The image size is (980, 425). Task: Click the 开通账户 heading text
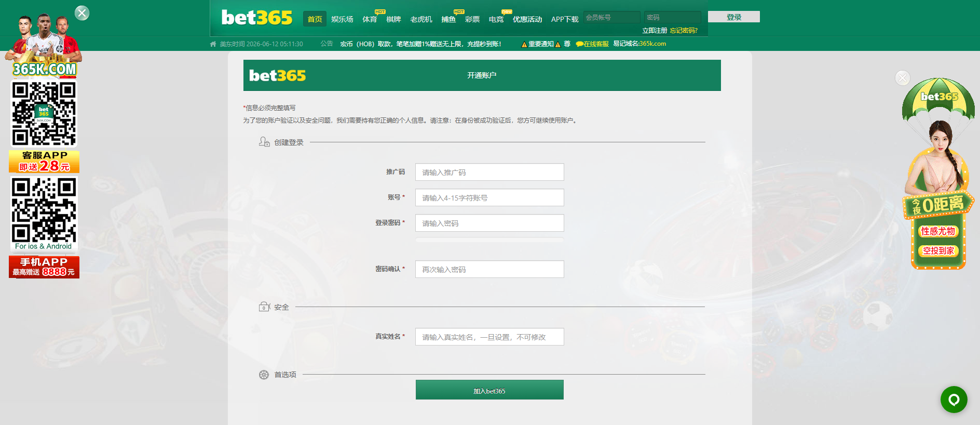[482, 75]
